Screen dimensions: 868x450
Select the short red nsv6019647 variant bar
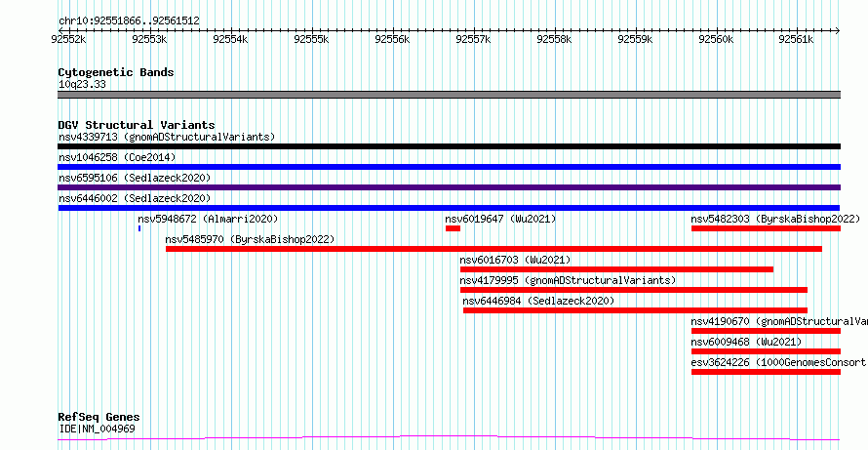pos(453,228)
